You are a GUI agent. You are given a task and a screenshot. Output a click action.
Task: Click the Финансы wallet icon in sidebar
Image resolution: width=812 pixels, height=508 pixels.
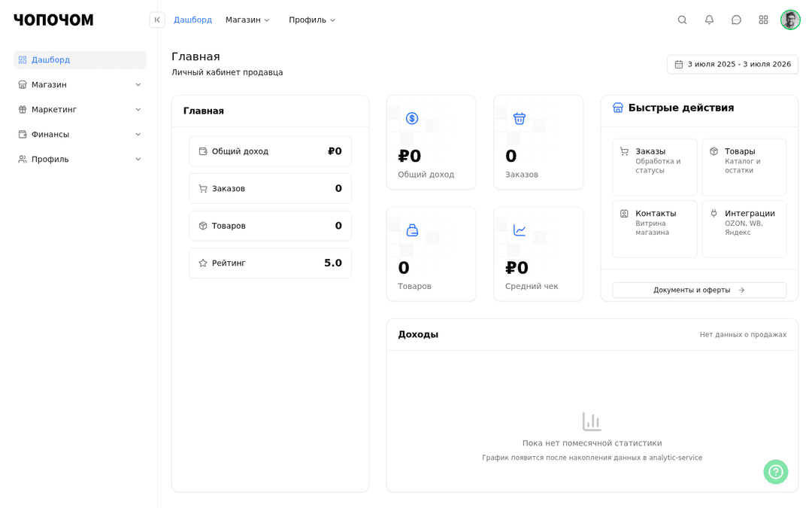click(x=23, y=134)
